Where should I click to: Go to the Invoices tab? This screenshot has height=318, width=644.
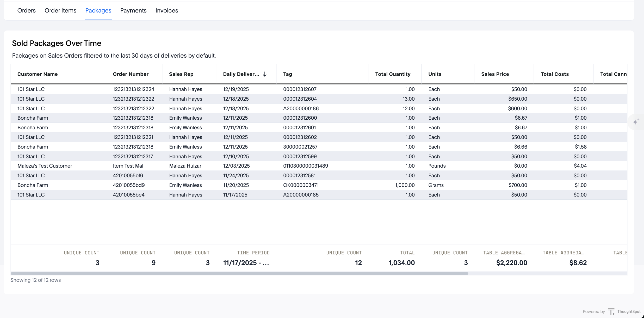pos(167,10)
